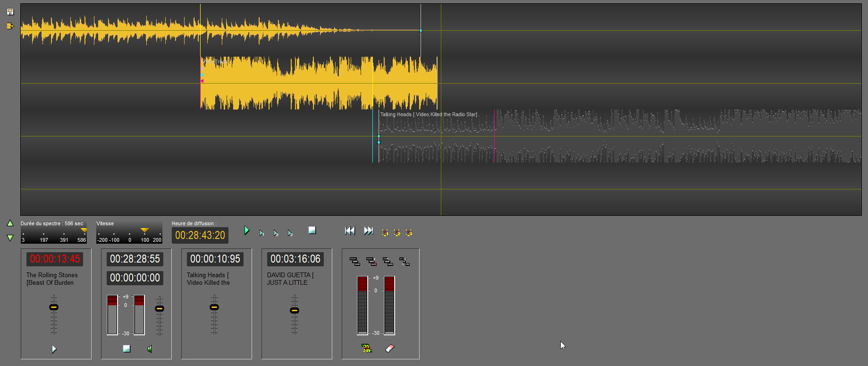Skip to next track
This screenshot has width=868, height=366.
click(x=369, y=230)
